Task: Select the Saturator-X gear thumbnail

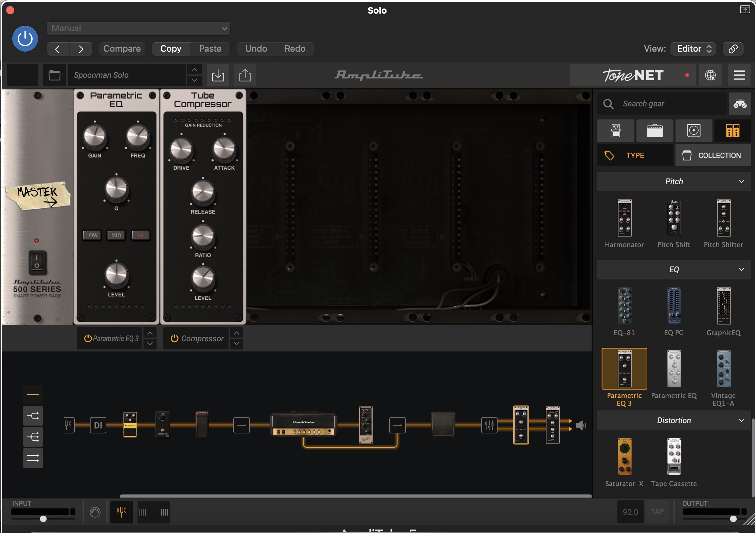Action: 624,457
